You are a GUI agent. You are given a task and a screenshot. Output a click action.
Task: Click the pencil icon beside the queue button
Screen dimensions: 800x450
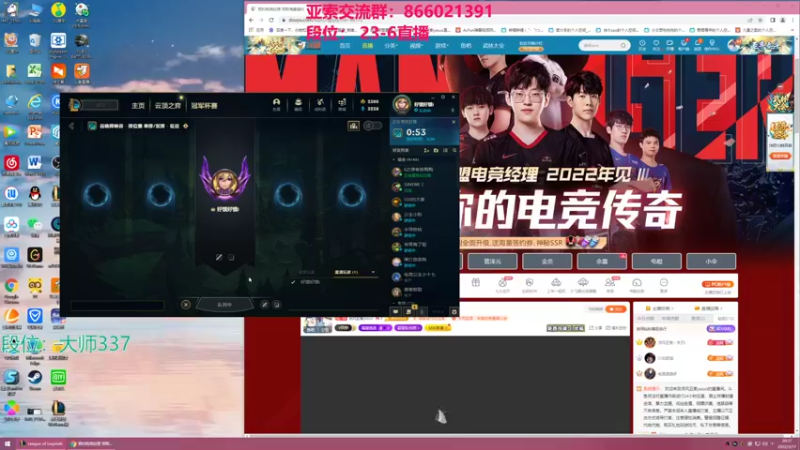pos(264,305)
